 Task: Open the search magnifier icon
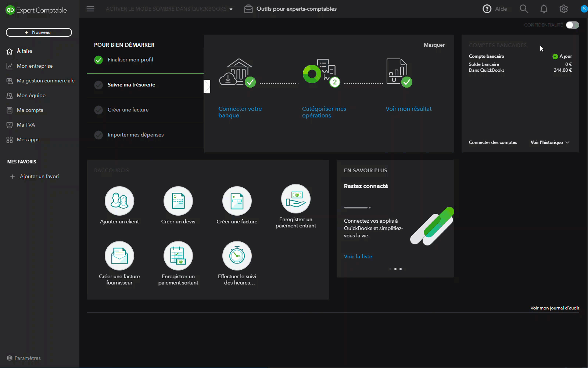524,9
